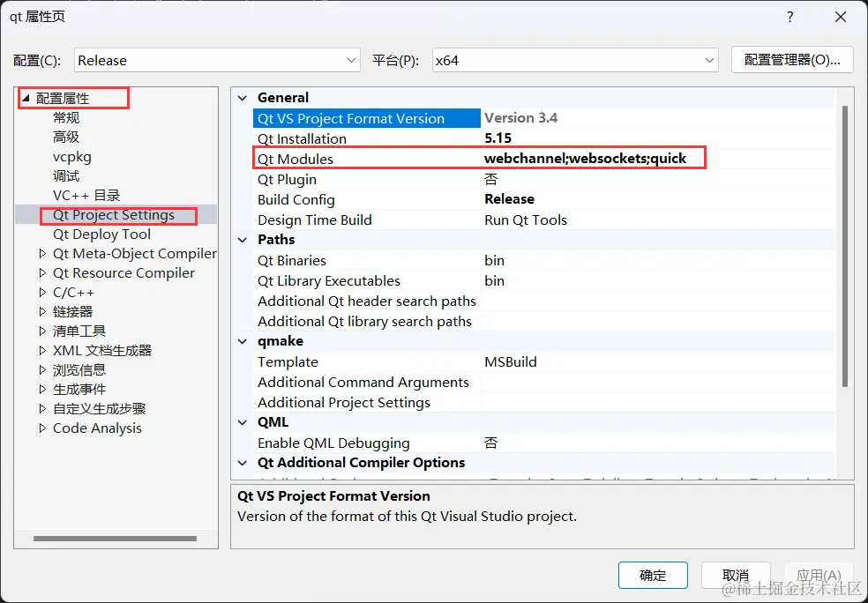The image size is (868, 603).
Task: Select Qt Deploy Tool tree item
Action: click(x=101, y=234)
